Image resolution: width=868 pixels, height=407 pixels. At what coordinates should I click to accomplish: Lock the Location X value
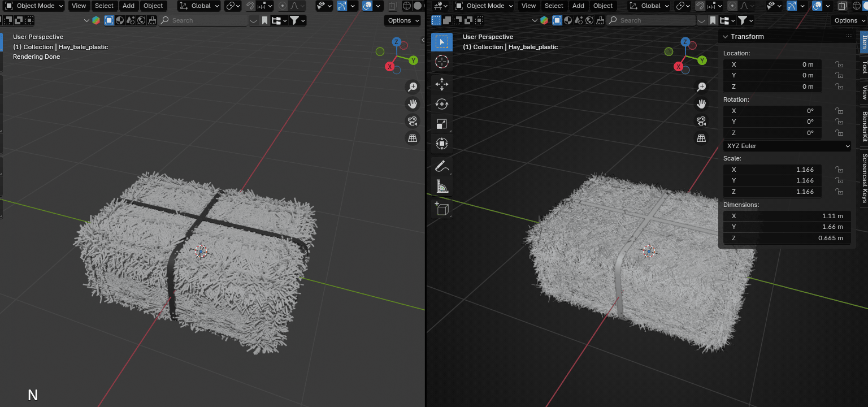[840, 64]
